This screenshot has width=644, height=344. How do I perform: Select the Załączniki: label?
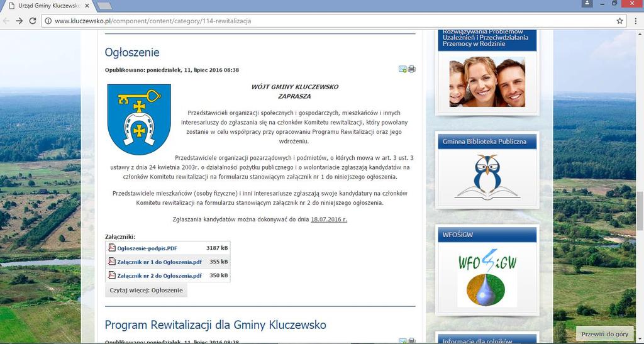(x=120, y=237)
